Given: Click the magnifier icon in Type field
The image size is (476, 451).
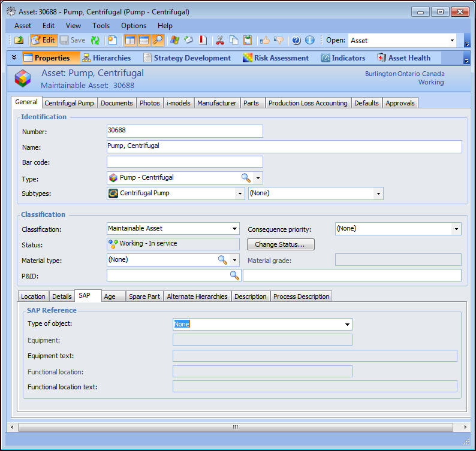Looking at the screenshot, I should tap(246, 178).
